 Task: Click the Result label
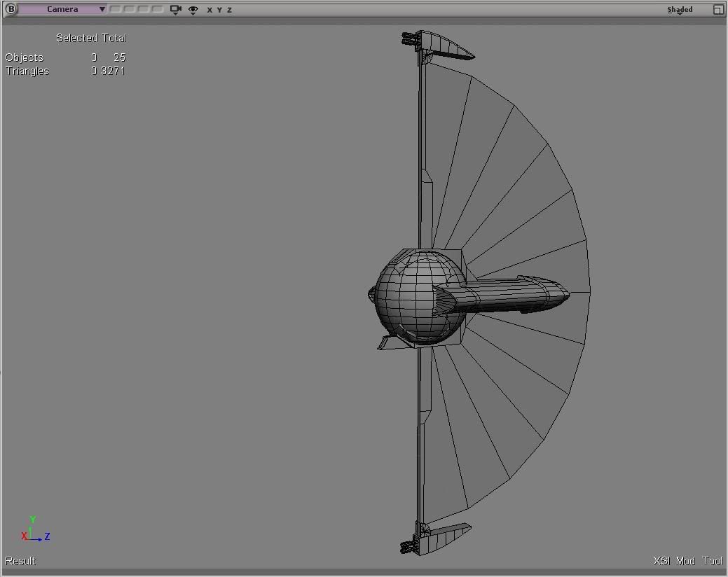20,561
